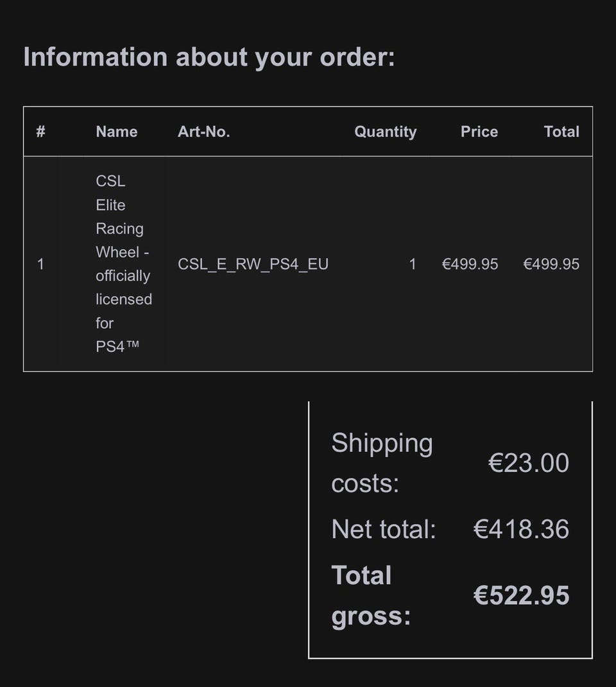This screenshot has height=687, width=616.
Task: Click the PS4™ text in product name
Action: pyautogui.click(x=117, y=347)
